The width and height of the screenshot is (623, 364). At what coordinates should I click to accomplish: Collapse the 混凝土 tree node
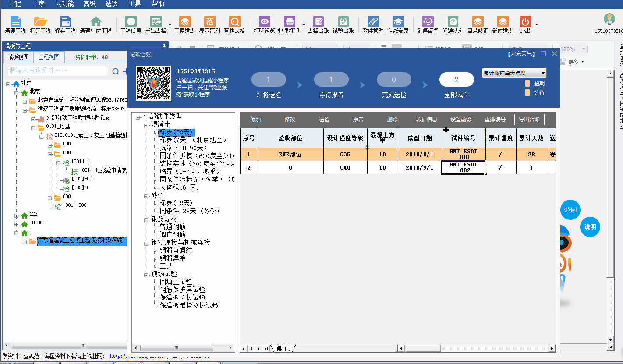click(147, 125)
